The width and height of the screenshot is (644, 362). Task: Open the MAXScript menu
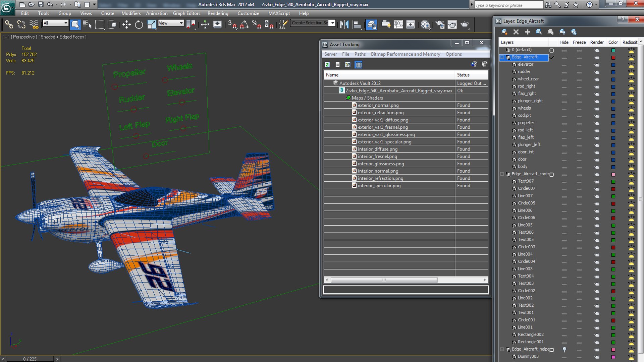tap(279, 13)
